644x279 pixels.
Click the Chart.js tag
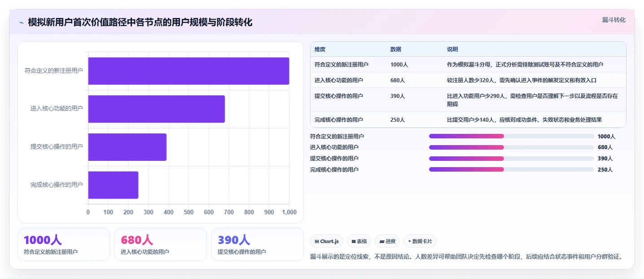point(327,241)
